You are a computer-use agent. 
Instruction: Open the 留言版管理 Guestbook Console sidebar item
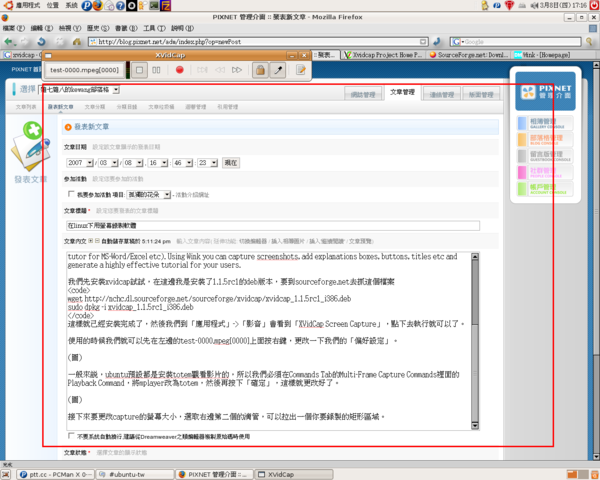point(545,156)
